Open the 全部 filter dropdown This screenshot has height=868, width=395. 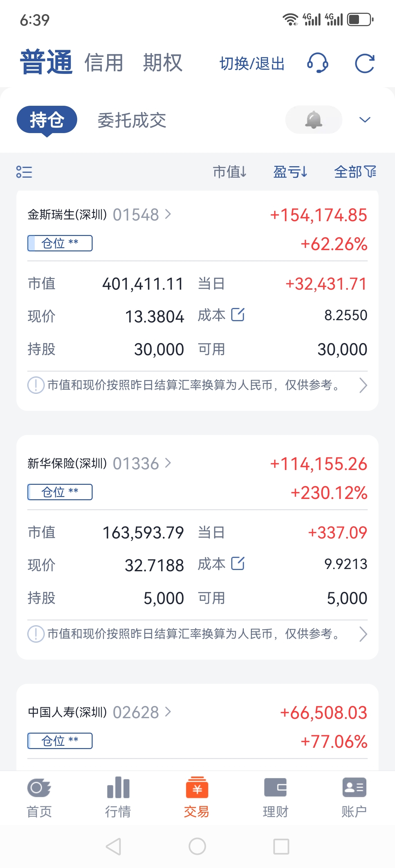coord(355,172)
